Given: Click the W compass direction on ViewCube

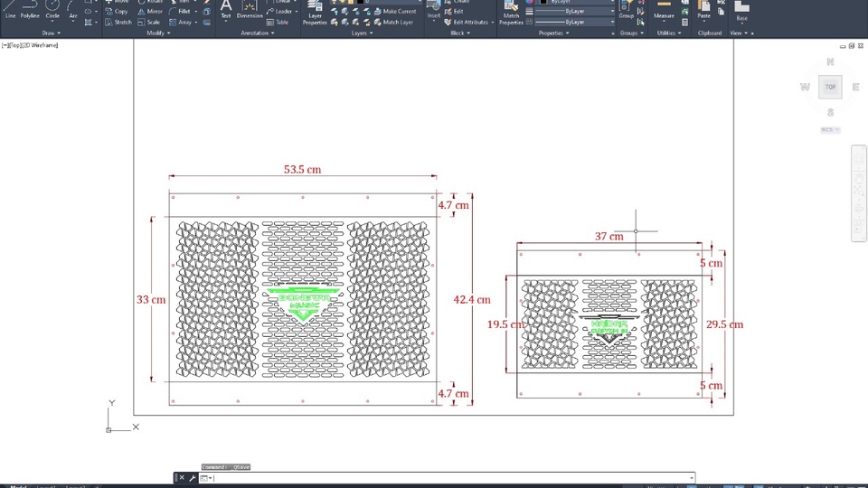Looking at the screenshot, I should click(x=805, y=87).
